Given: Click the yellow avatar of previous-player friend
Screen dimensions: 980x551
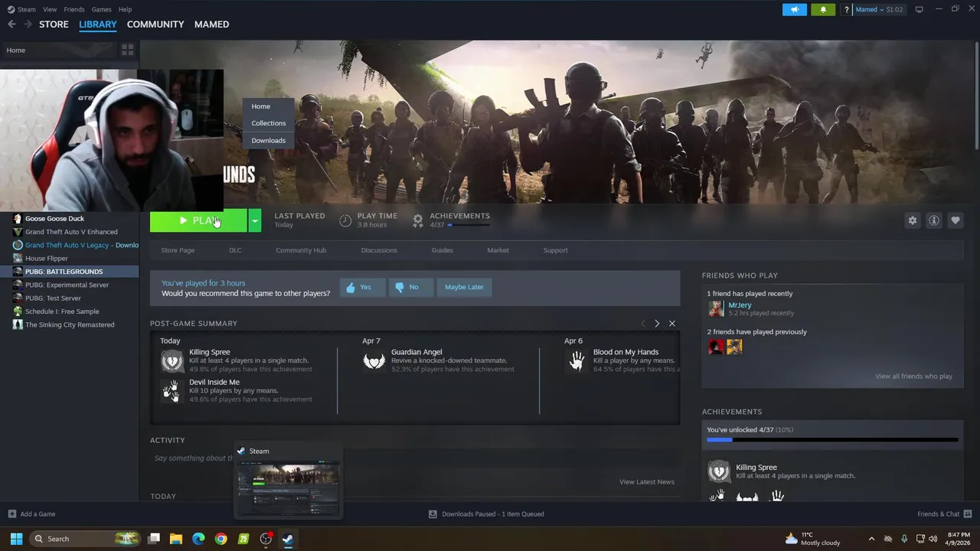Looking at the screenshot, I should click(x=734, y=347).
